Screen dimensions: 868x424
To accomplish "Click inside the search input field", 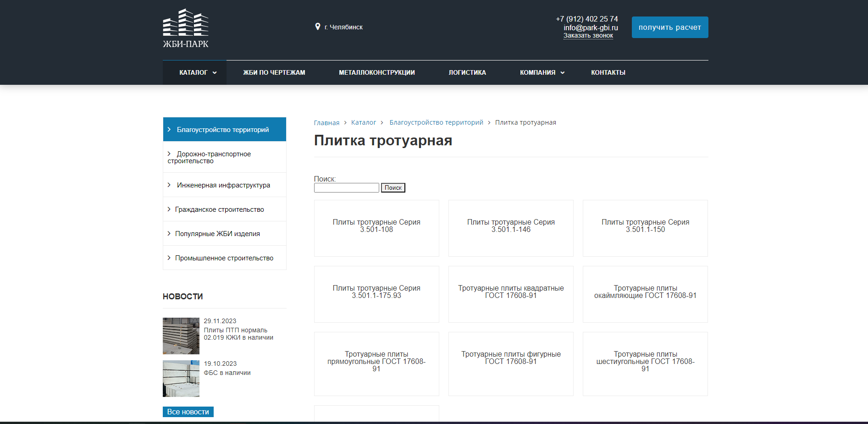I will click(x=346, y=187).
